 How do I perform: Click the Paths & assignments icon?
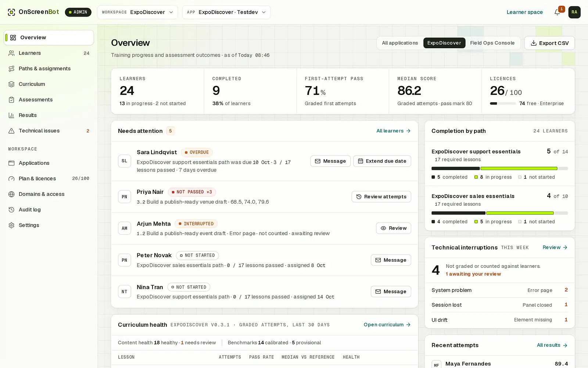pos(12,68)
